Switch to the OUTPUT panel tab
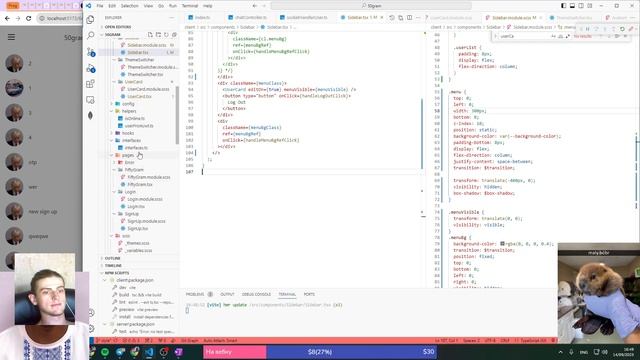Screen dimensions: 640x360 point(227,294)
